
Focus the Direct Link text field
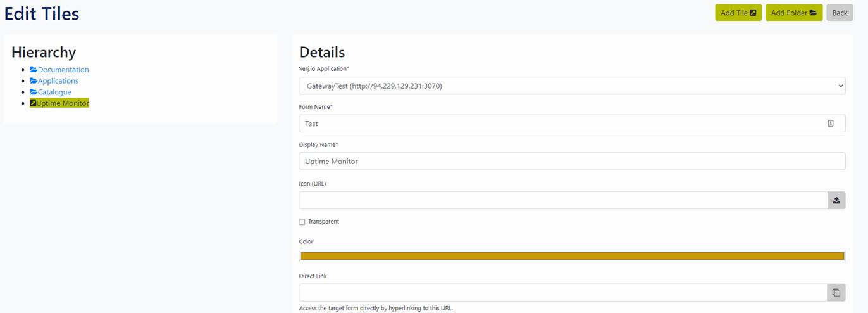tap(563, 293)
